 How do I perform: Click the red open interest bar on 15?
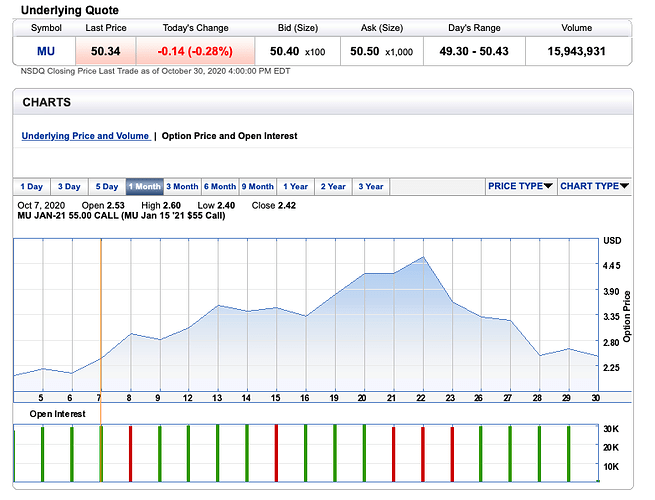coord(276,452)
